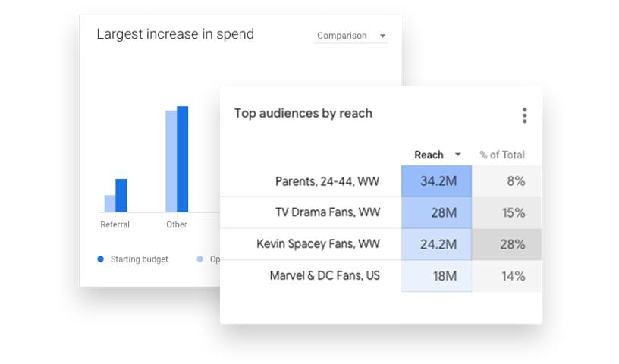This screenshot has width=619, height=364.
Task: Click the Marvel & DC Fans, US row
Action: click(x=325, y=276)
